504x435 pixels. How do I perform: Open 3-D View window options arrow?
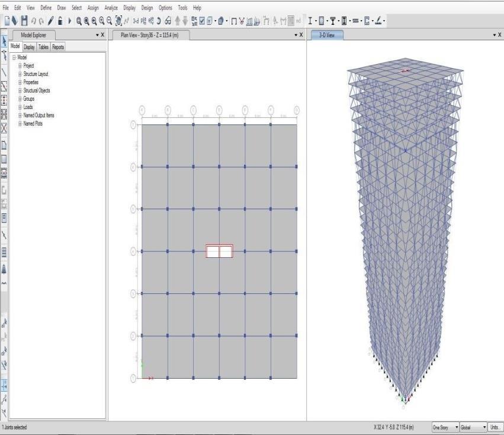pyautogui.click(x=494, y=35)
